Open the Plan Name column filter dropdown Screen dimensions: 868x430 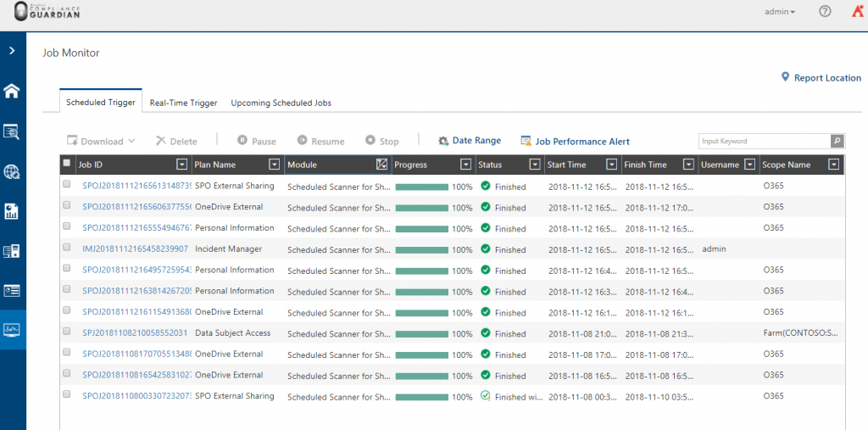tap(274, 165)
